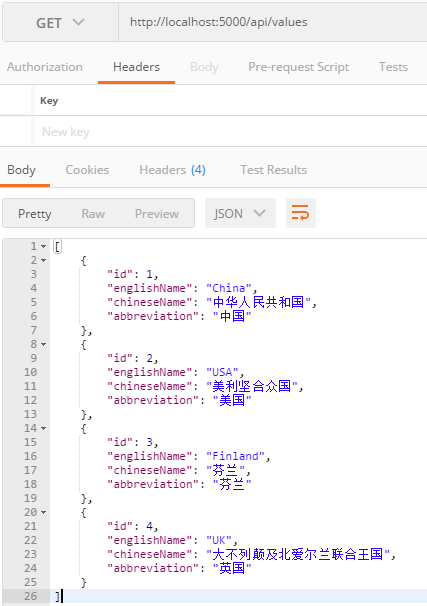This screenshot has height=606, width=427.
Task: Toggle the line wrap icon
Action: [301, 213]
